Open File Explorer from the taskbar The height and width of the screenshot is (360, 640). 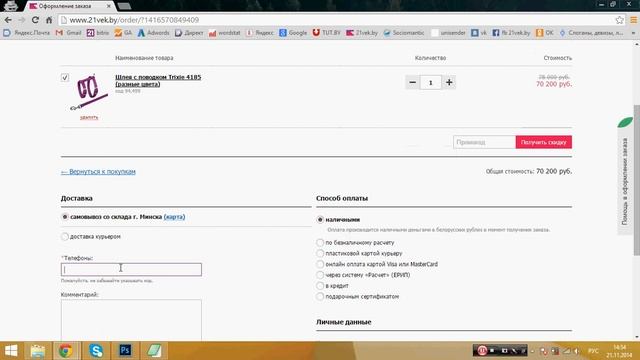click(x=38, y=351)
